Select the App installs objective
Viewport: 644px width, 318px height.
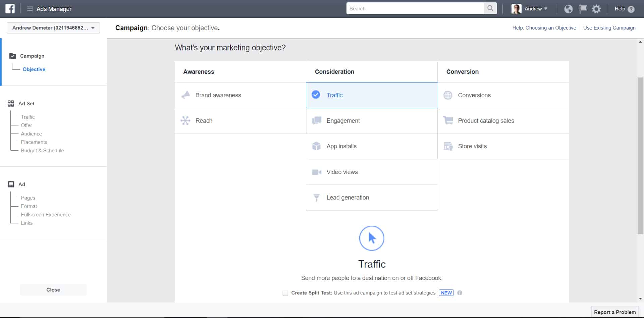click(372, 146)
